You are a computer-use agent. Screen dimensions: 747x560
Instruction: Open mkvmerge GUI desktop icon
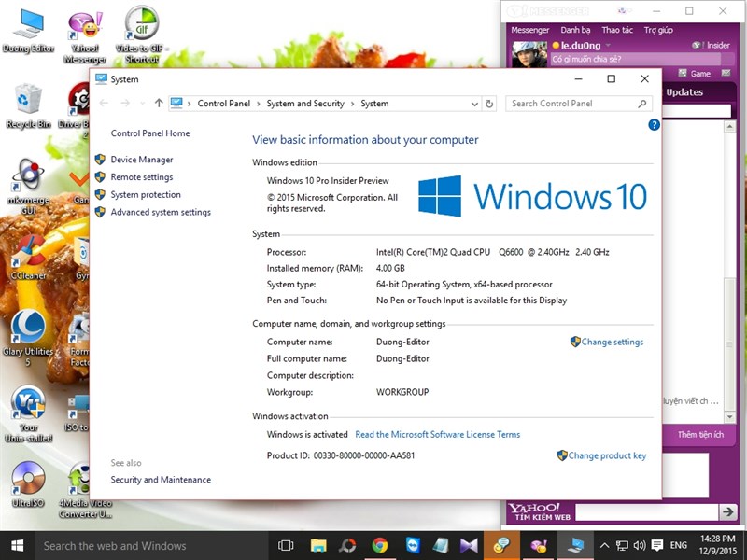click(28, 188)
